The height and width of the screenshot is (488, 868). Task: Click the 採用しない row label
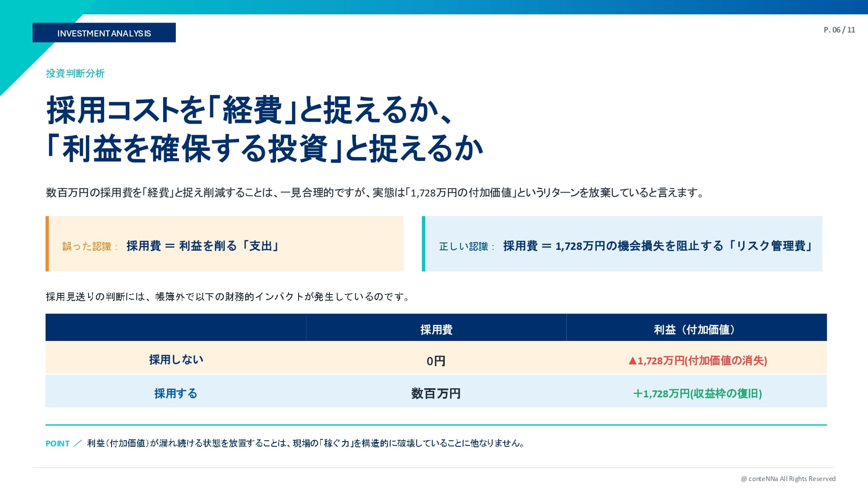[x=176, y=360]
